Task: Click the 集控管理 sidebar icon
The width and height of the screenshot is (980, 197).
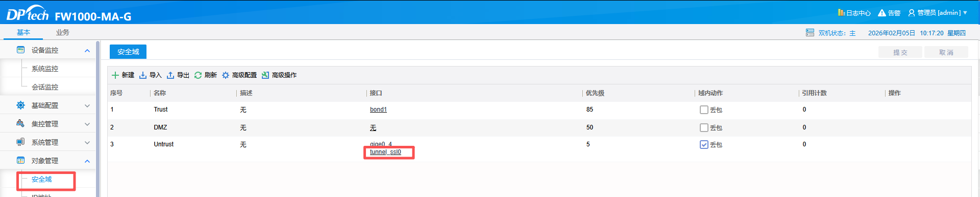Action: [21, 124]
